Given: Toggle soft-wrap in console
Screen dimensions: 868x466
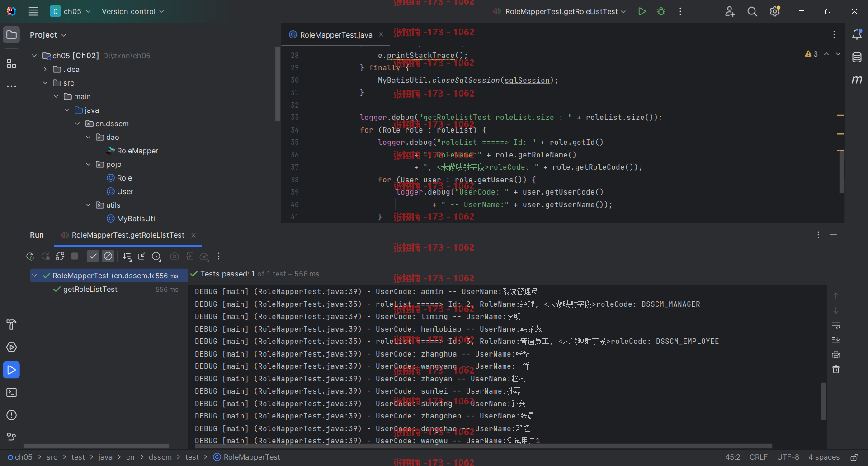Looking at the screenshot, I should [x=836, y=326].
